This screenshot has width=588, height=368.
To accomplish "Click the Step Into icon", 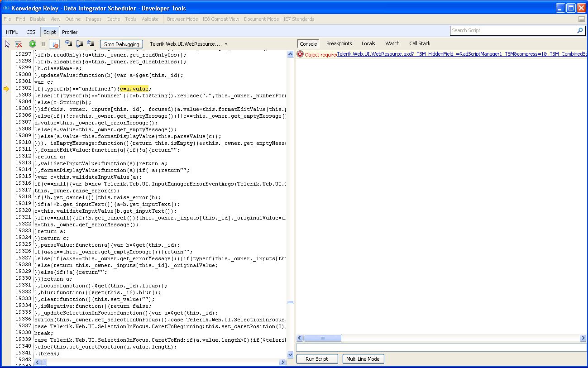I will point(69,43).
